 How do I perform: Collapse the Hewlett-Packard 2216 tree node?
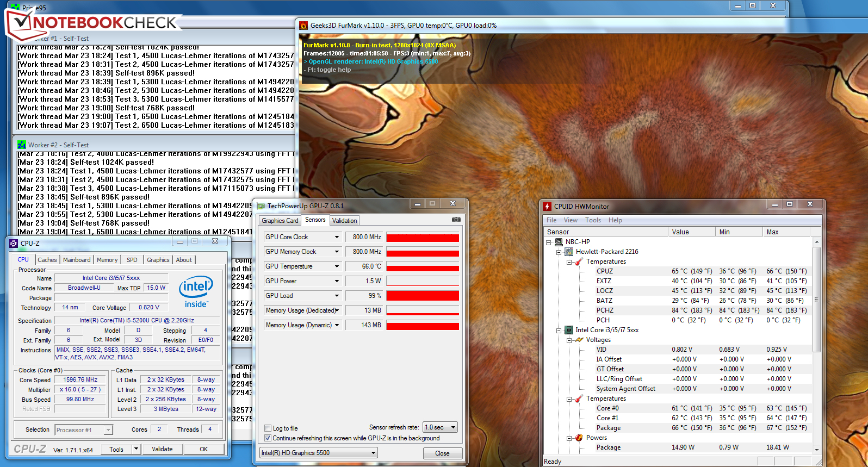[559, 252]
